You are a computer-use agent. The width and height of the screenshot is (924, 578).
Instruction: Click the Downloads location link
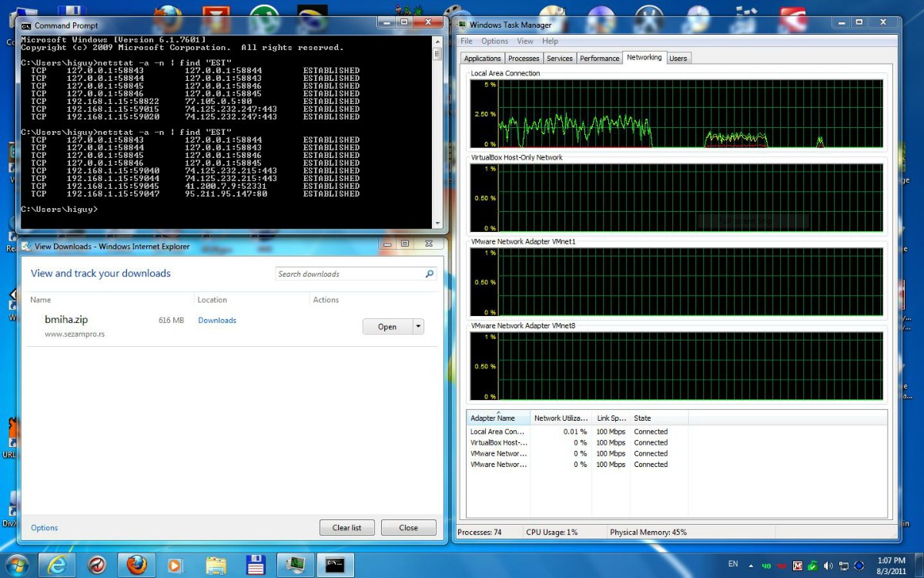(217, 320)
